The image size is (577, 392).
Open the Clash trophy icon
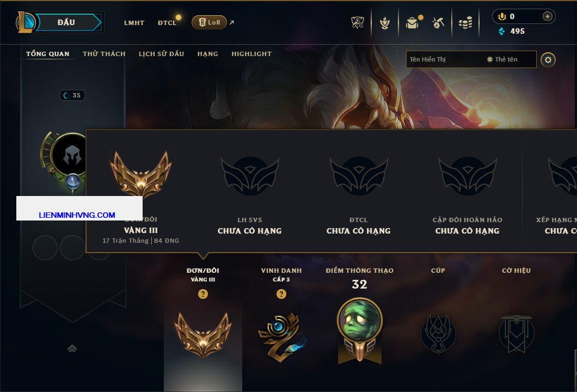(x=384, y=23)
